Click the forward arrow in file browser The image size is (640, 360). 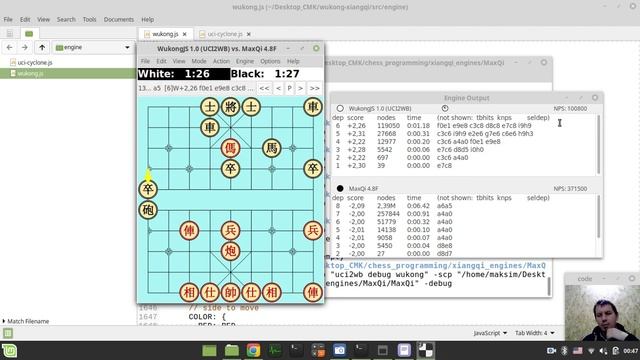[x=24, y=47]
